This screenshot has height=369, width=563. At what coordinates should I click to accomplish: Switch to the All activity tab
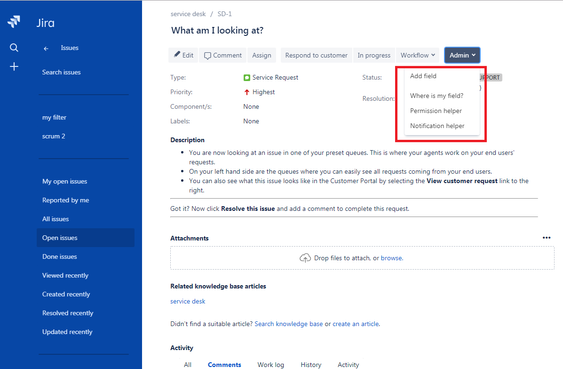(x=187, y=365)
